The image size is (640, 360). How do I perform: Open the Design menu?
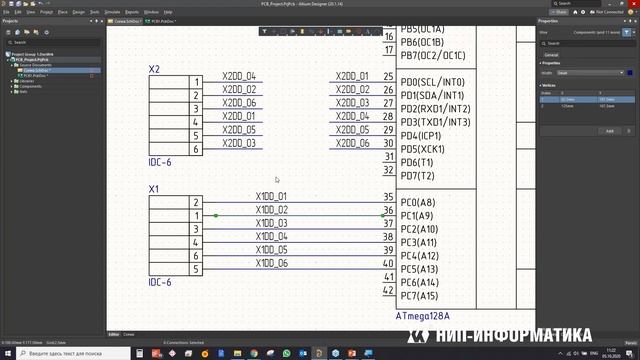(x=78, y=12)
